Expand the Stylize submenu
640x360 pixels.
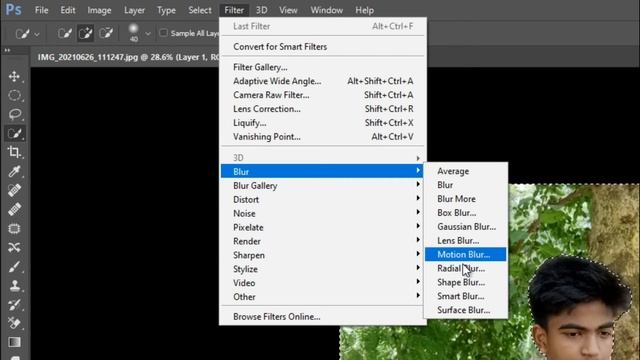(322, 269)
